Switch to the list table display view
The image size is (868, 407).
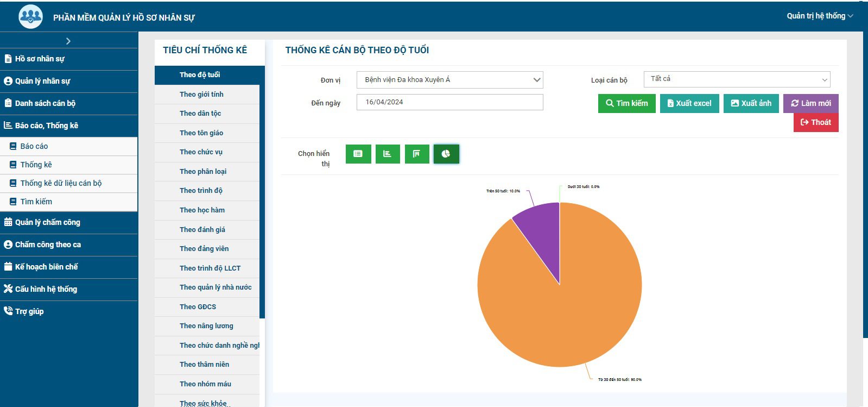tap(358, 154)
